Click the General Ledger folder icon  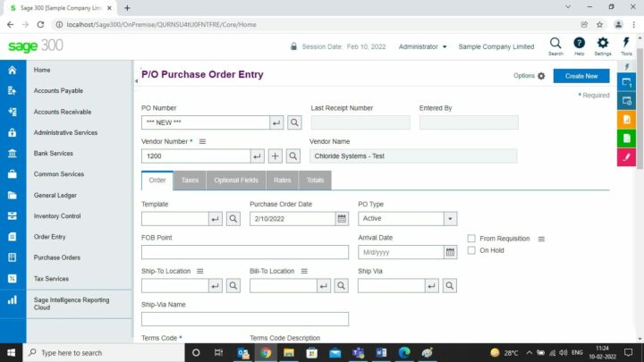(x=13, y=196)
